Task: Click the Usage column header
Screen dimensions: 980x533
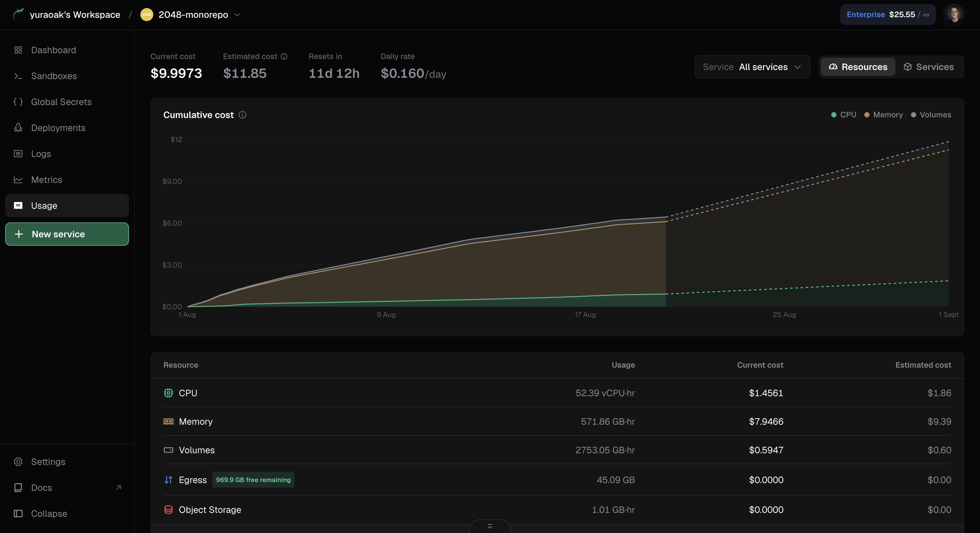Action: pyautogui.click(x=623, y=365)
